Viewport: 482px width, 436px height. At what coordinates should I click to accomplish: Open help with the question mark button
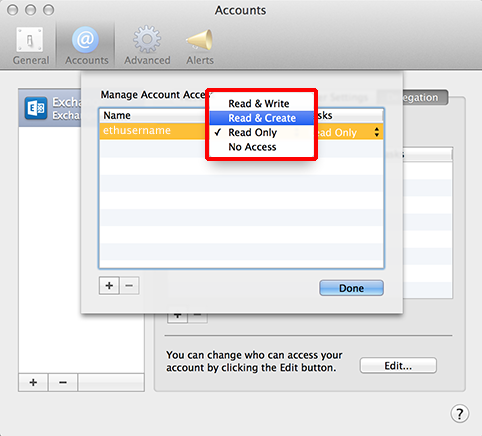(x=460, y=414)
